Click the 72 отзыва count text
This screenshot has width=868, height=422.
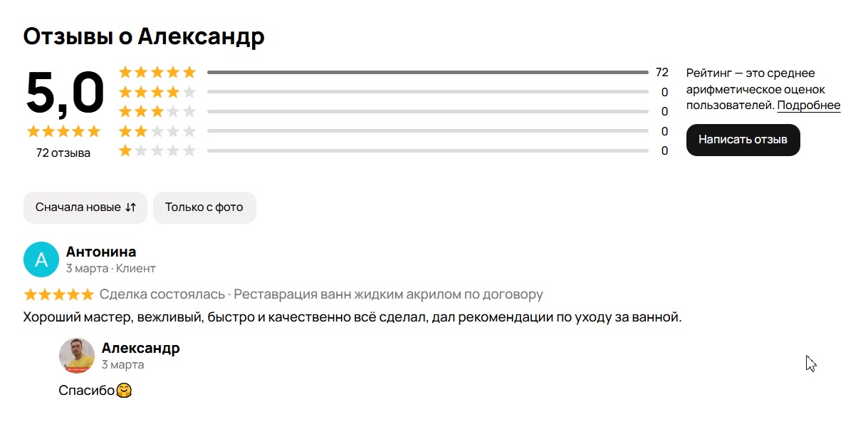pos(63,153)
